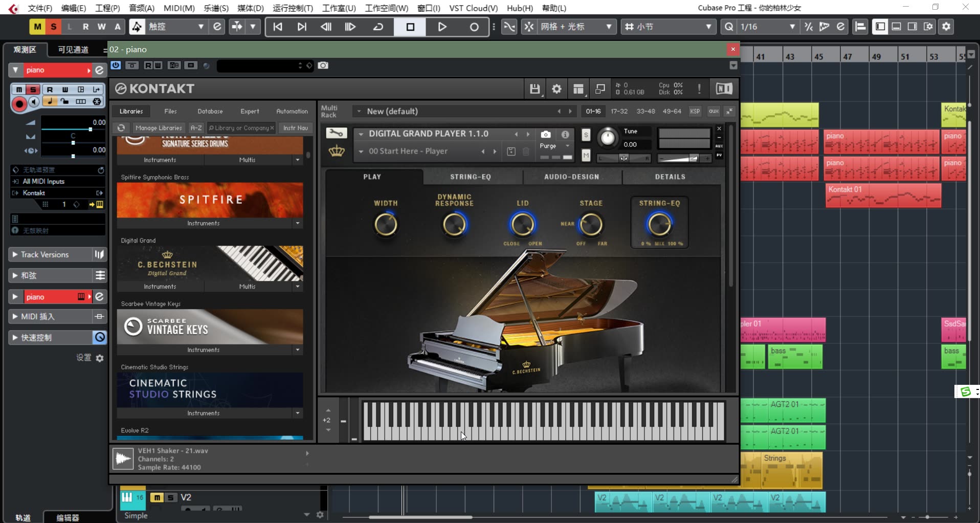This screenshot has width=980, height=523.
Task: Click piano track record enable button
Action: [19, 104]
